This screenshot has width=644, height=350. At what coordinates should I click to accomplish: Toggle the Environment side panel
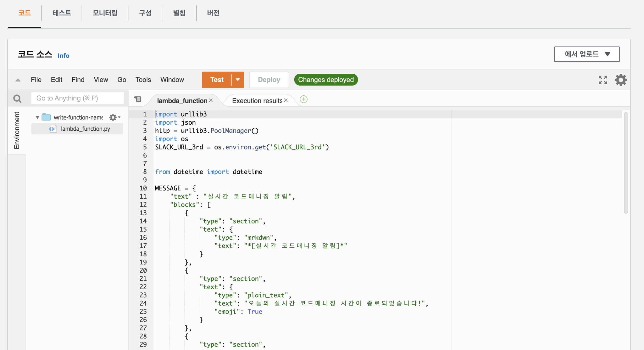point(17,130)
